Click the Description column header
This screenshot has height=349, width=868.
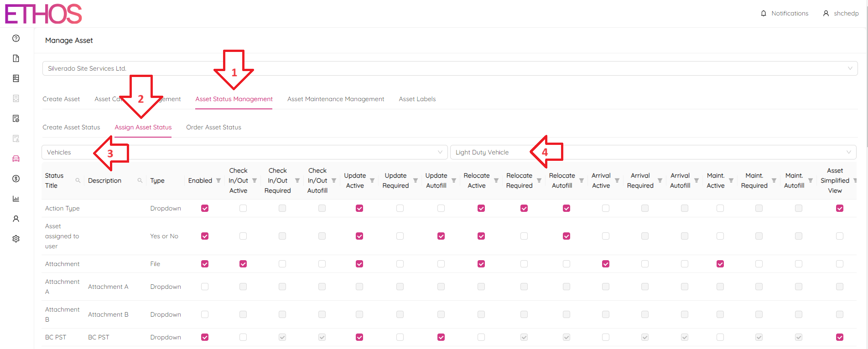[104, 180]
